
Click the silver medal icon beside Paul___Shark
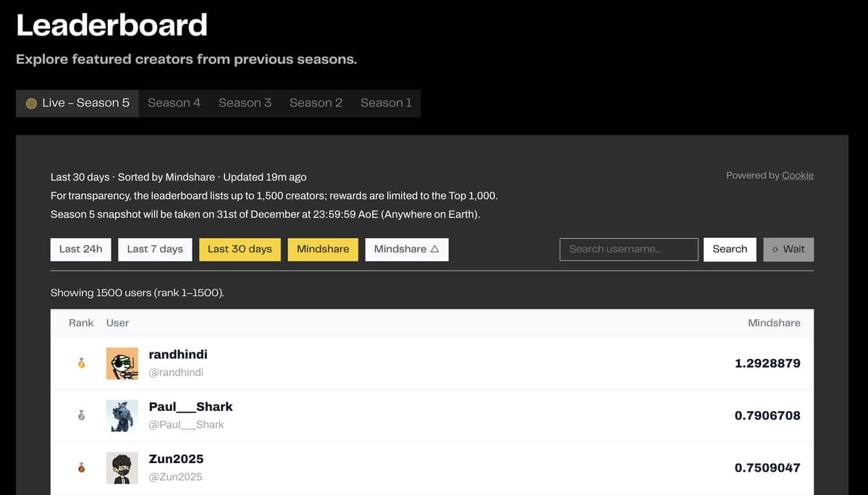point(80,415)
